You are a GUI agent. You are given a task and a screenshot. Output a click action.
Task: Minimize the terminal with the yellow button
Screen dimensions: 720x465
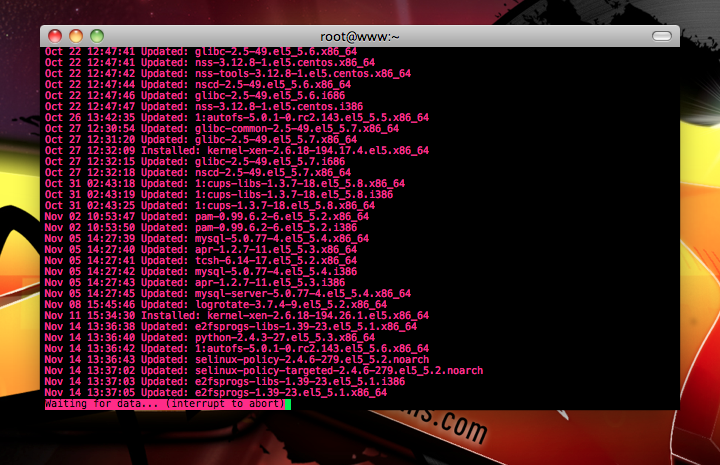pyautogui.click(x=76, y=36)
